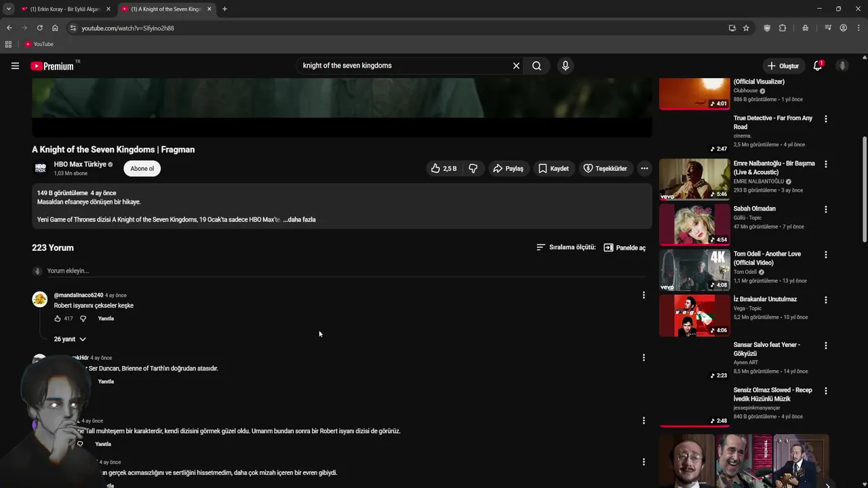Open the HBO Max Türkiye channel name link
The height and width of the screenshot is (488, 868).
coord(80,164)
